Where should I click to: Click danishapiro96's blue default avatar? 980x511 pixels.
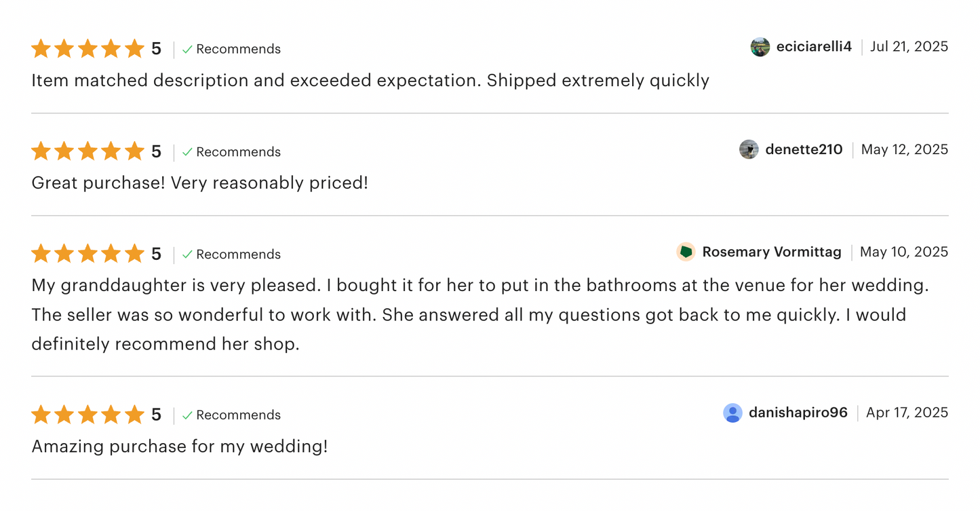tap(732, 413)
